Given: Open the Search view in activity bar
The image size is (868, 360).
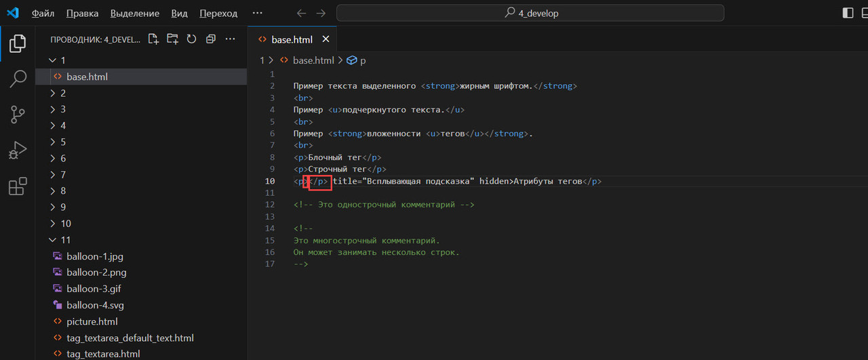Looking at the screenshot, I should tap(18, 79).
